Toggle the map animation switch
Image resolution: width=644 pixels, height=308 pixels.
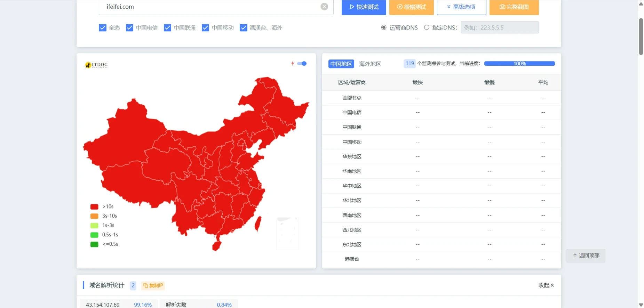tap(302, 64)
